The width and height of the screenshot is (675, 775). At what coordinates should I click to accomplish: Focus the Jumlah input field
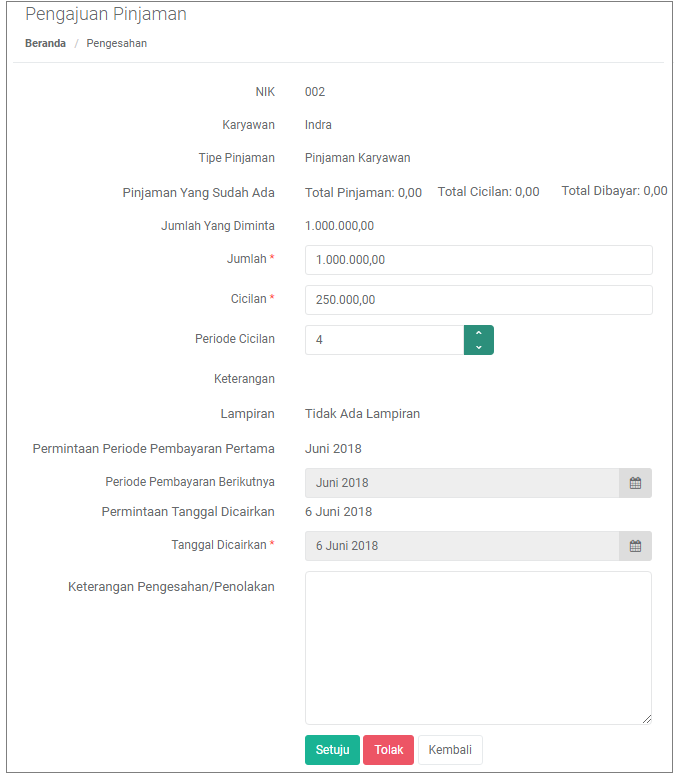pyautogui.click(x=478, y=260)
